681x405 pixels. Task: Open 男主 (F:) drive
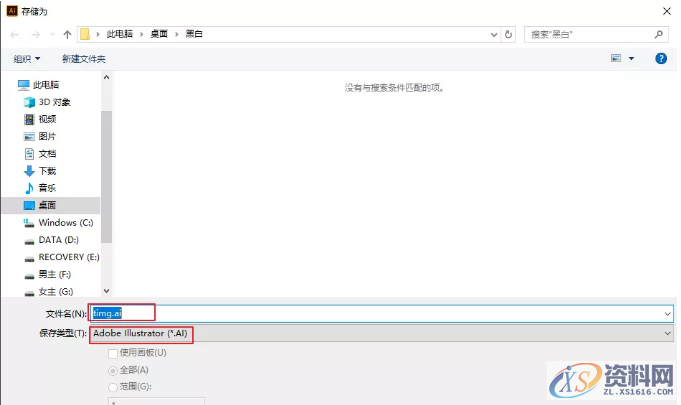pos(48,274)
